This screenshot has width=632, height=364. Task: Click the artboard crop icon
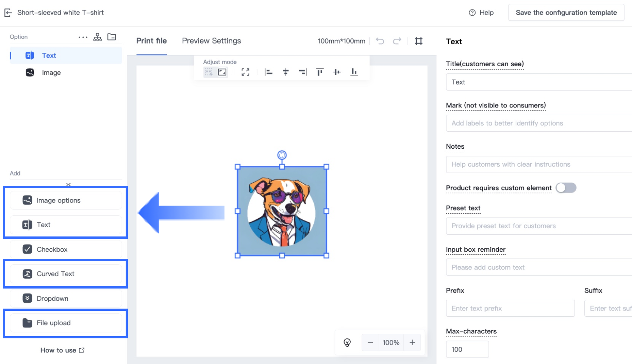click(419, 41)
